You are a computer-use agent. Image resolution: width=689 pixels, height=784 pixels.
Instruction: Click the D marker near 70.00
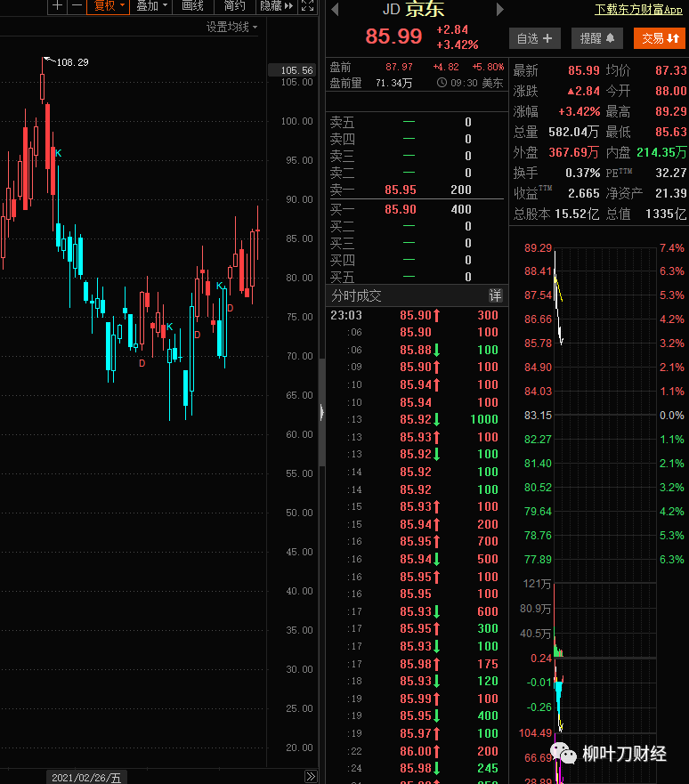[x=142, y=363]
